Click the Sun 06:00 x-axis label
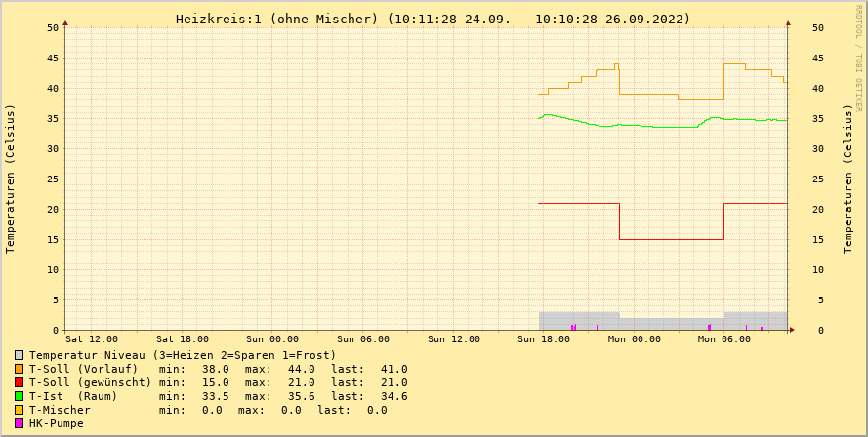Viewport: 868px width, 437px height. pyautogui.click(x=363, y=339)
